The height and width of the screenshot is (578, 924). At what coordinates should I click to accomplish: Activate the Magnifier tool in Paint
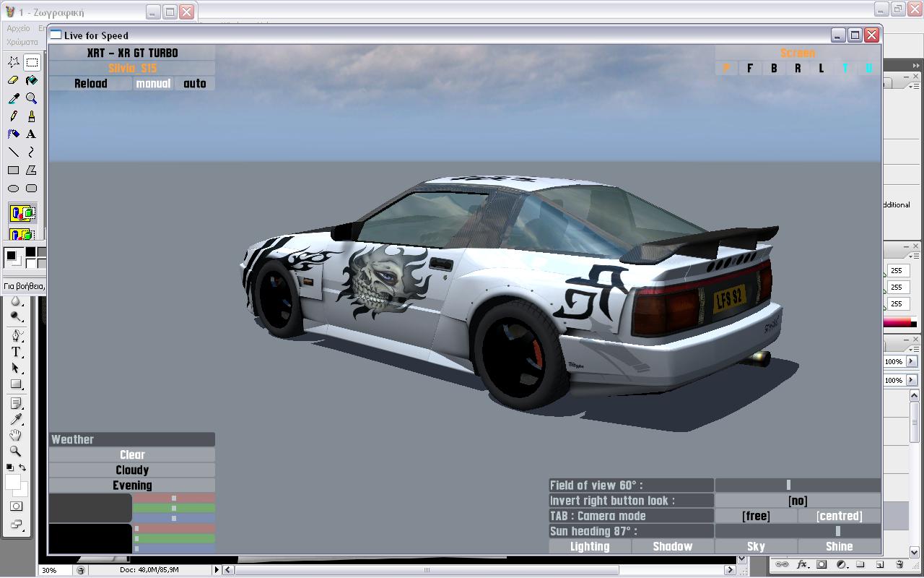[x=32, y=98]
